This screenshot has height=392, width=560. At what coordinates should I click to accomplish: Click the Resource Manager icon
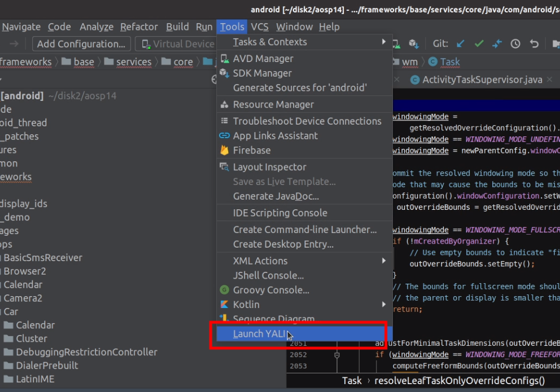pyautogui.click(x=224, y=104)
